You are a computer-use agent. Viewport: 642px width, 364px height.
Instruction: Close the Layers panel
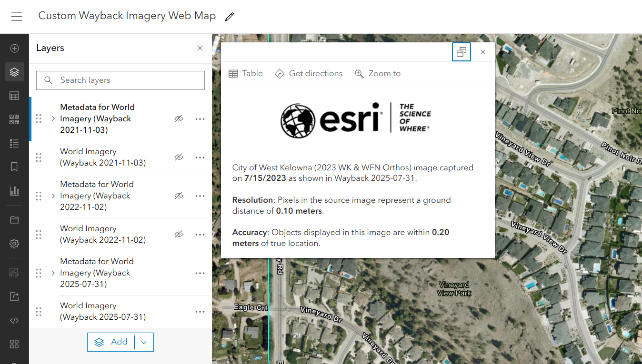(x=200, y=48)
